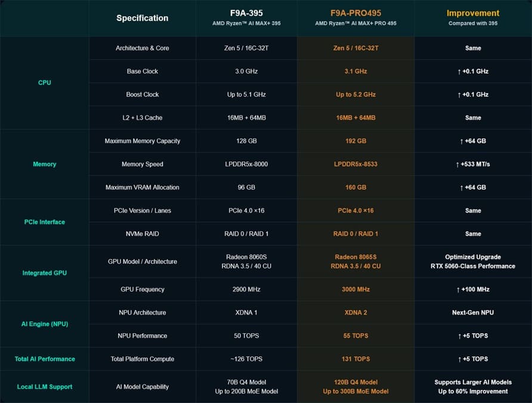This screenshot has height=403, width=532.
Task: Click 'GPU Model / Architecture' row label
Action: pos(142,262)
